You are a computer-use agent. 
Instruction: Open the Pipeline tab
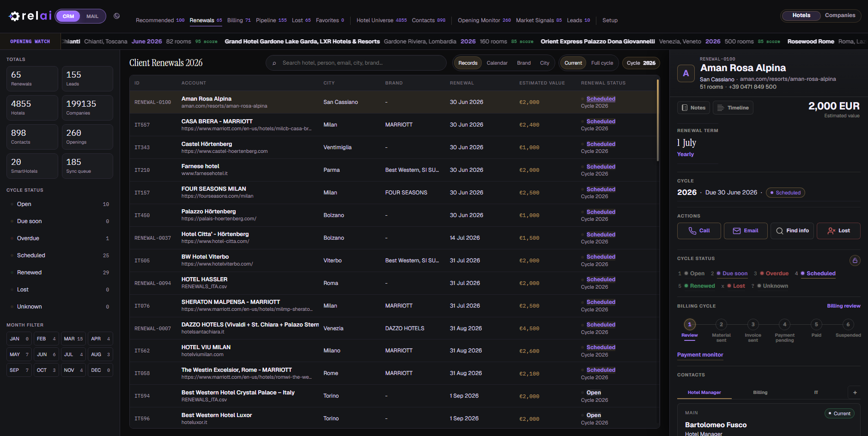[x=271, y=20]
